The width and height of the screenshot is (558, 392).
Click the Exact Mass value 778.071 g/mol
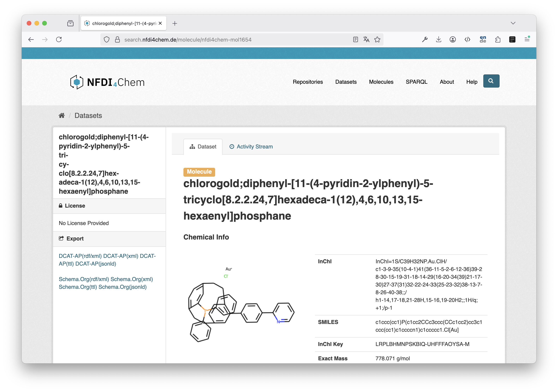click(393, 359)
